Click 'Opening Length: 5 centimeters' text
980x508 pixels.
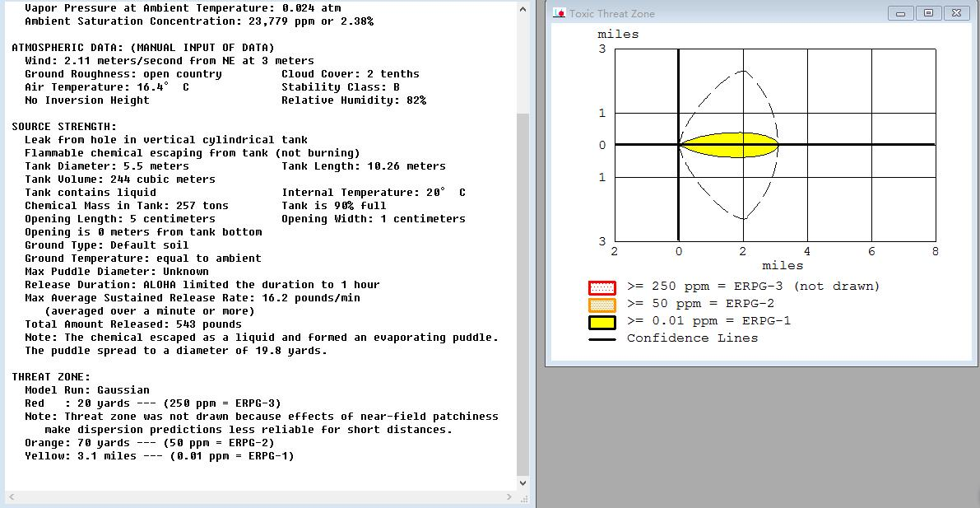point(120,218)
